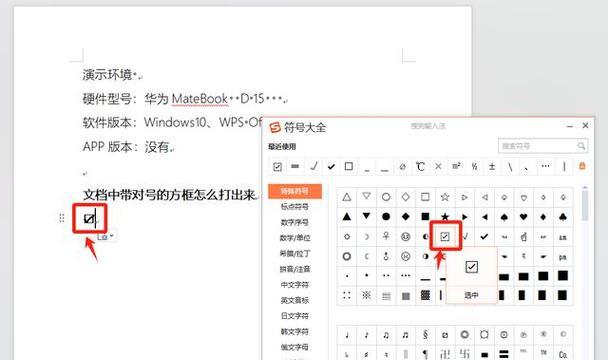Insert the female ♀ symbol

386,237
